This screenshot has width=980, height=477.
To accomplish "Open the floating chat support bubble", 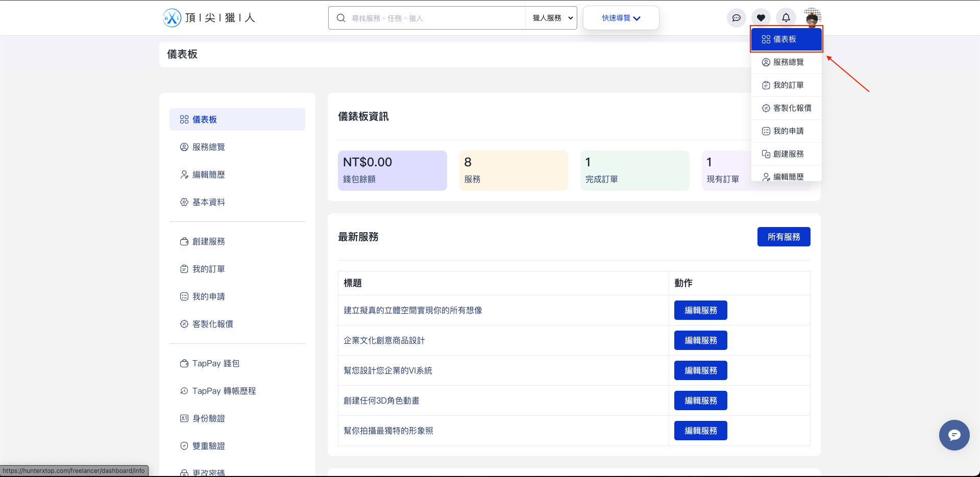I will 954,435.
